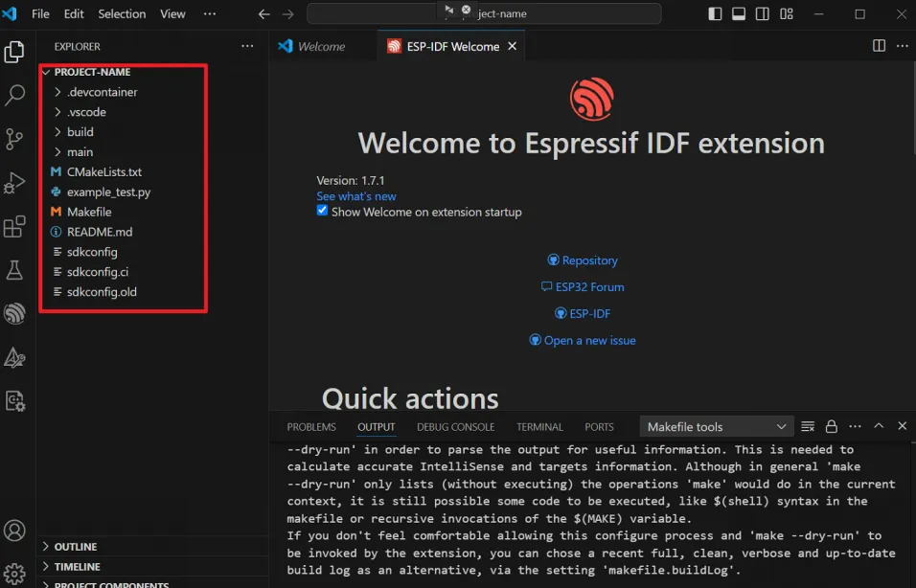Switch to the TERMINAL panel tab

pos(539,427)
